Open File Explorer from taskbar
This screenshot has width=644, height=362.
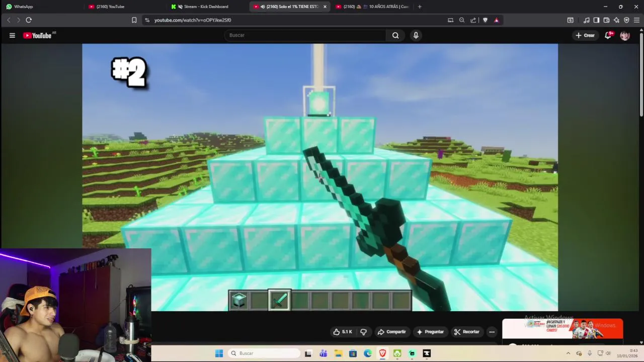(x=338, y=353)
